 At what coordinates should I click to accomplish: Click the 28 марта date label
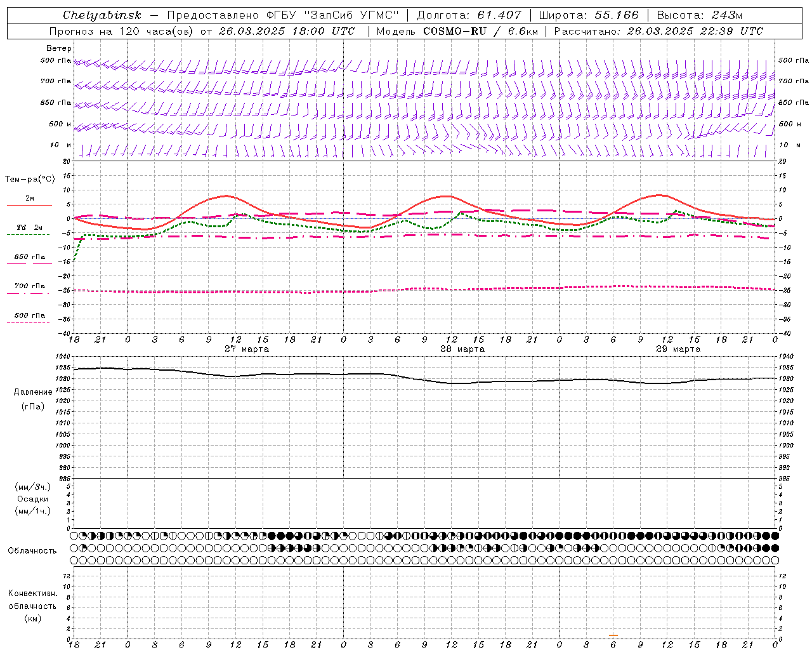point(462,349)
